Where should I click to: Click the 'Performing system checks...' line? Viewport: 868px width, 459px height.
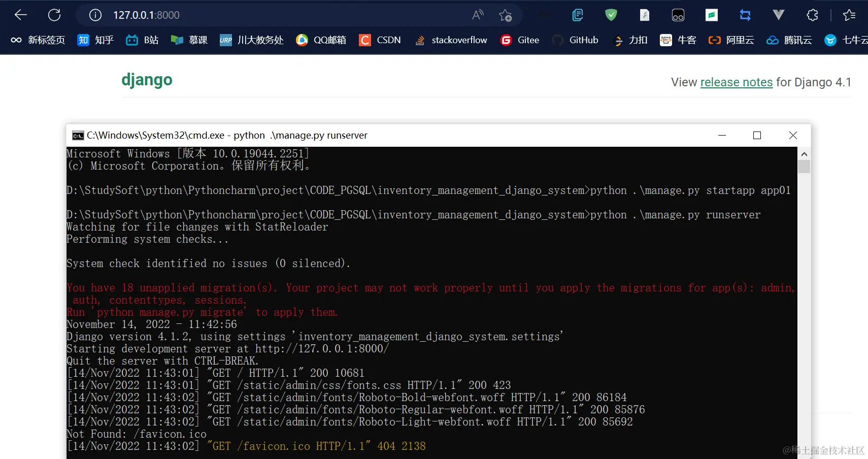pyautogui.click(x=148, y=239)
